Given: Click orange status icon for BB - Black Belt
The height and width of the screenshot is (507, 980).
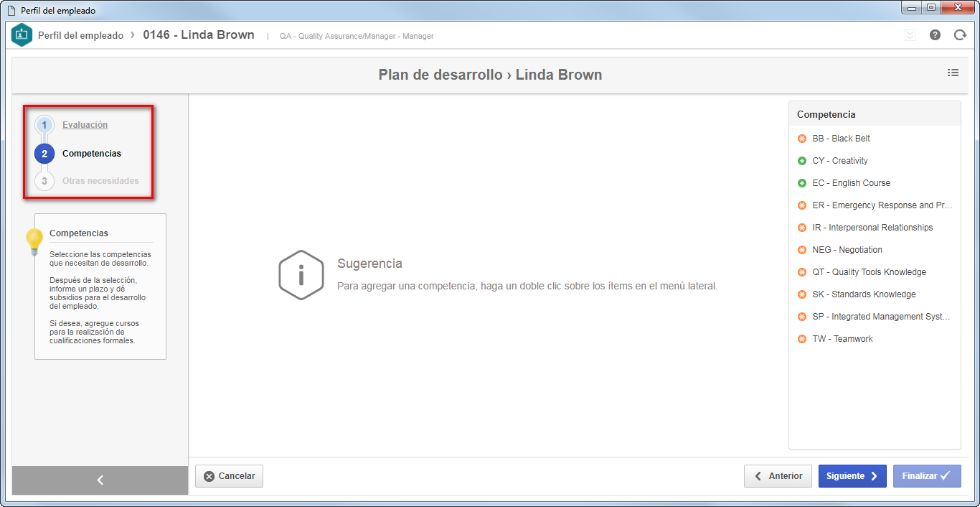Looking at the screenshot, I should (x=802, y=139).
